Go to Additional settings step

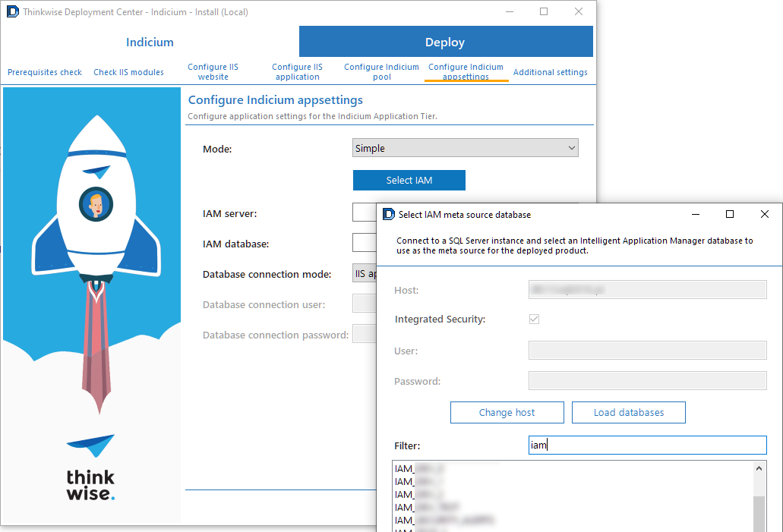pyautogui.click(x=551, y=72)
